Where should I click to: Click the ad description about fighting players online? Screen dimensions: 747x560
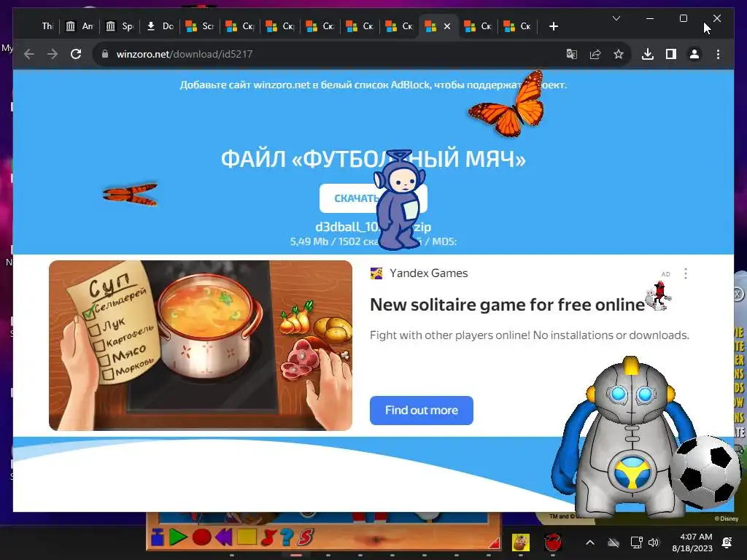coord(530,335)
